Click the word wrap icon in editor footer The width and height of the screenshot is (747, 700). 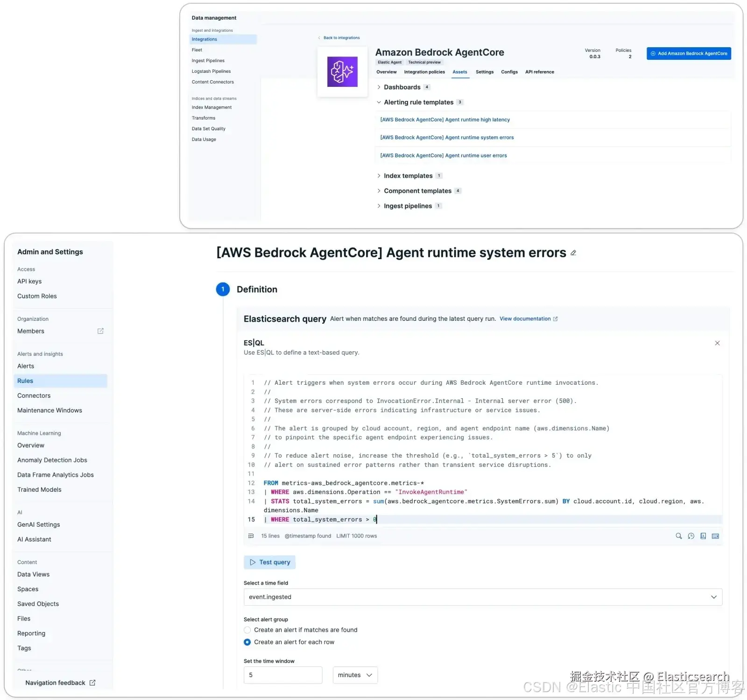[x=251, y=536]
